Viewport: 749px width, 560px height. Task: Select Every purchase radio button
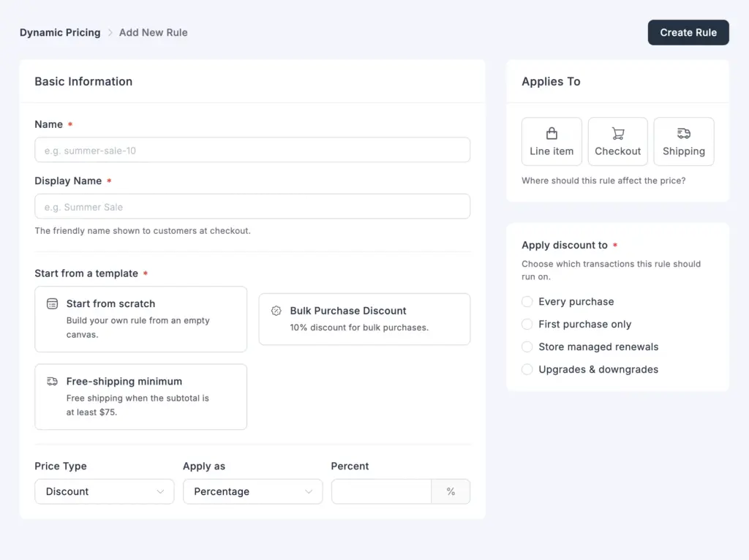527,302
